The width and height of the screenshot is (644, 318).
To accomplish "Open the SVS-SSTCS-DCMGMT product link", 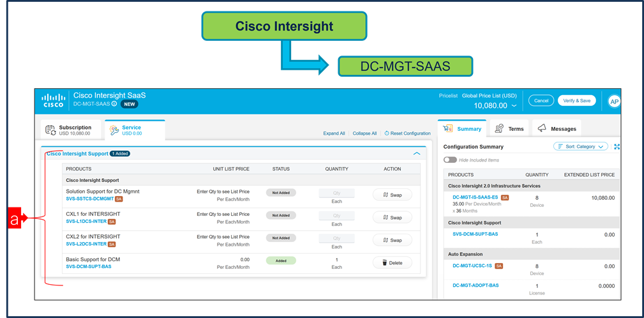I will [x=90, y=199].
